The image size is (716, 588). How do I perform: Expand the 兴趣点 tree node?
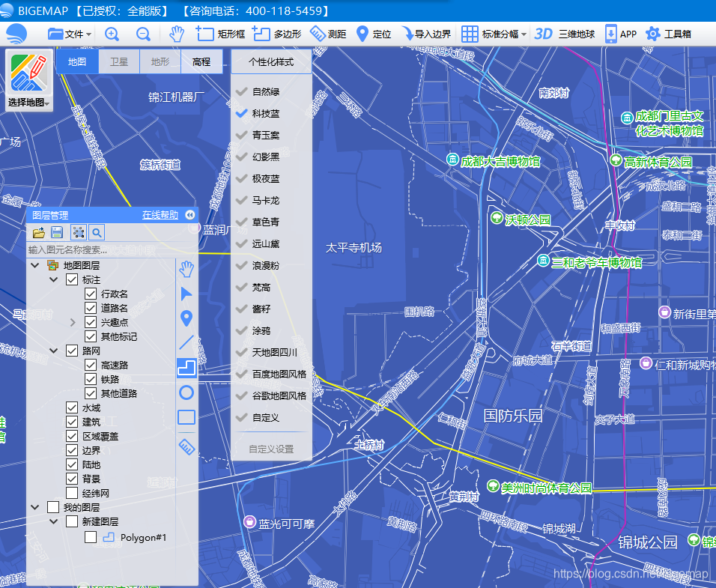pyautogui.click(x=73, y=322)
